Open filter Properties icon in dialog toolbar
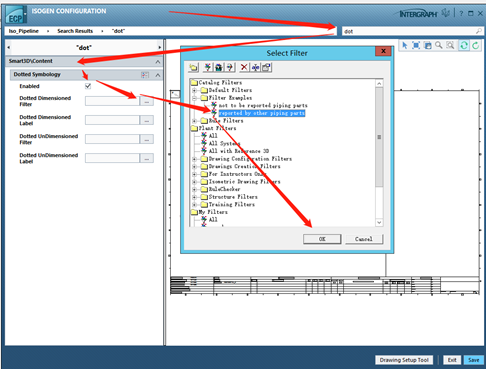The height and width of the screenshot is (369, 486). tap(266, 67)
